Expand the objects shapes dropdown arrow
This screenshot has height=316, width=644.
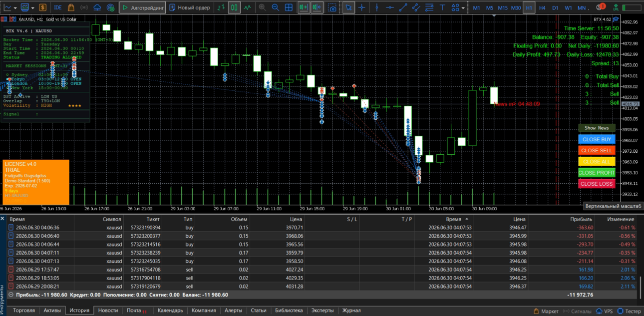463,8
